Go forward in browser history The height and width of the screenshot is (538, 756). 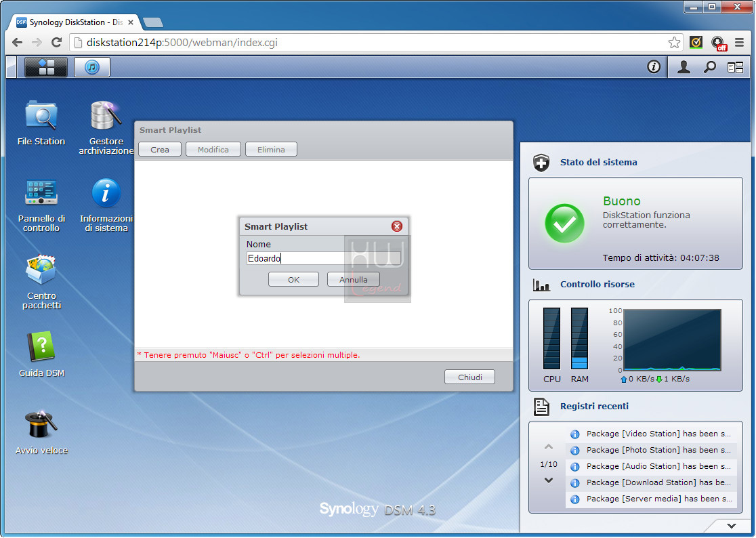(37, 43)
